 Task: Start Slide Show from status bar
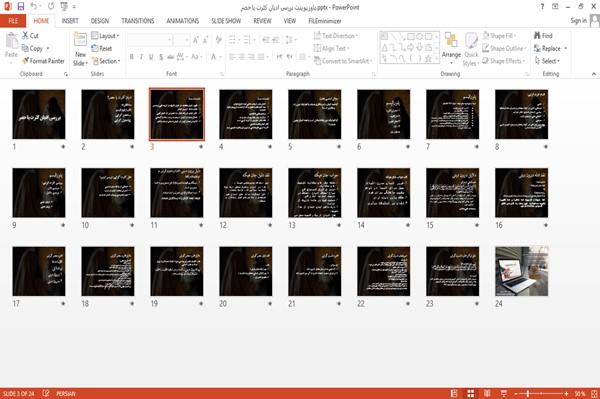click(504, 393)
